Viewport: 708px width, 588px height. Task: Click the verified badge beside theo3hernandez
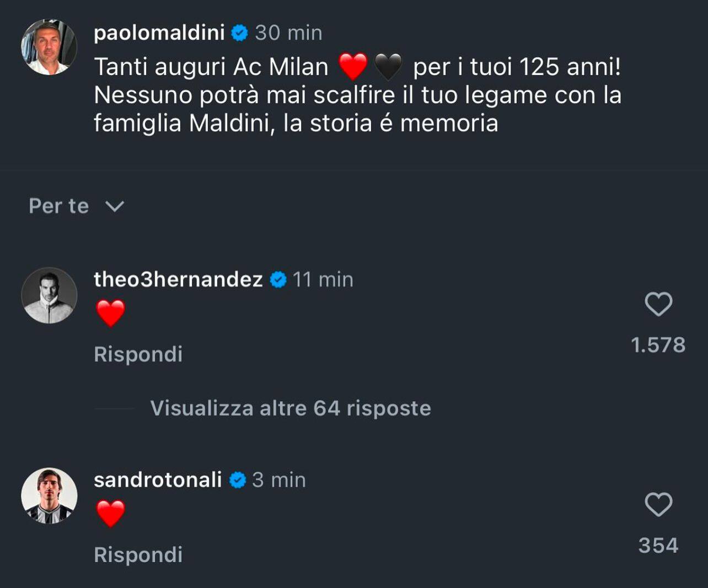tap(278, 280)
